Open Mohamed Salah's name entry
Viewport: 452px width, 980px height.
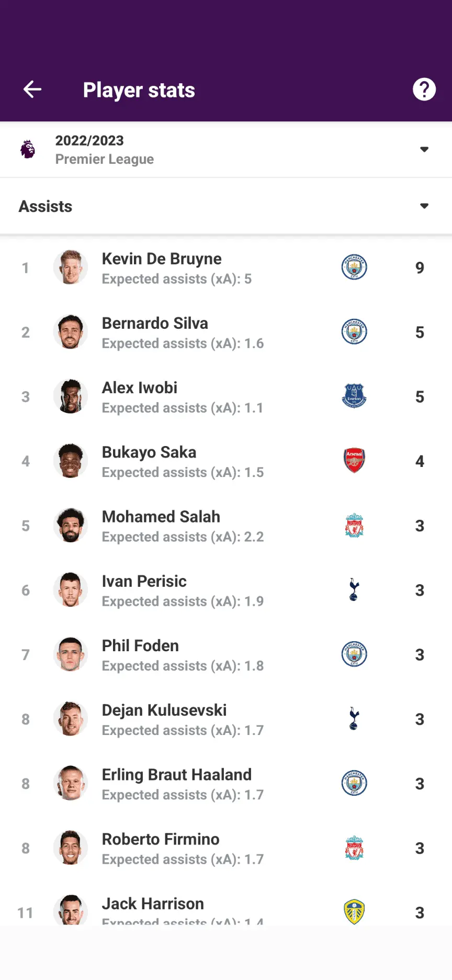coord(161,517)
